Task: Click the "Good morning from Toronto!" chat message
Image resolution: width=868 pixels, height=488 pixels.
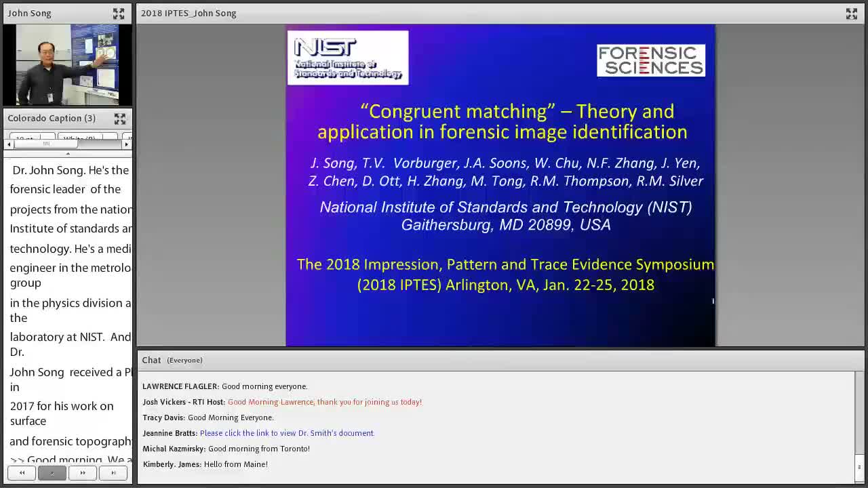Action: (x=259, y=449)
